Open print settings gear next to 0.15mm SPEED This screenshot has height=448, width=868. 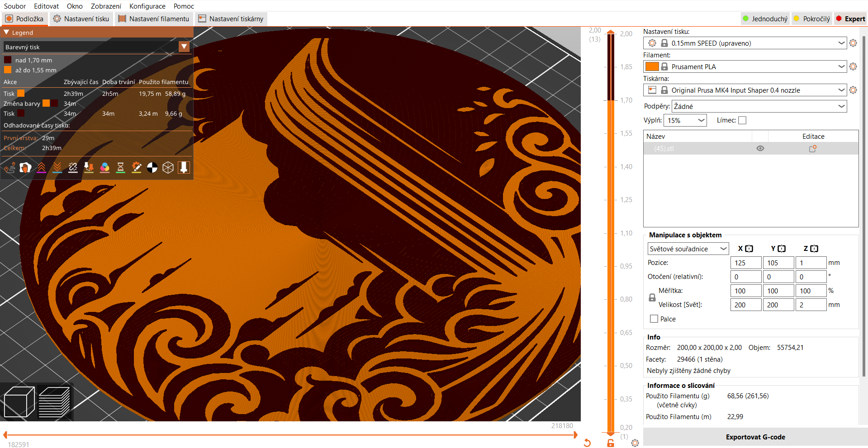tap(853, 43)
